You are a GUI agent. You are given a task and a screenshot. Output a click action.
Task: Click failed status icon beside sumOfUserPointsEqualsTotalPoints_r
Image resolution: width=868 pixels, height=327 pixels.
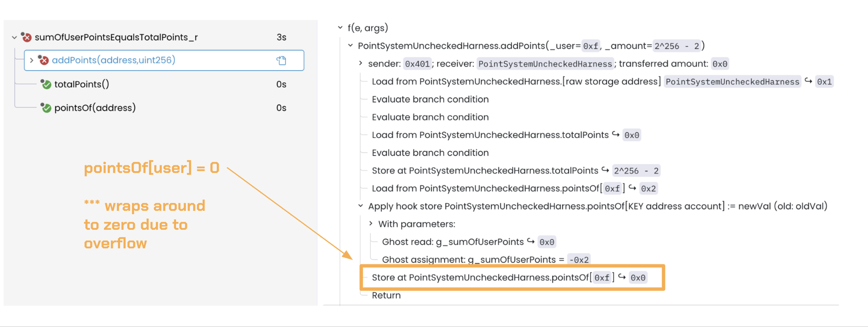point(26,37)
